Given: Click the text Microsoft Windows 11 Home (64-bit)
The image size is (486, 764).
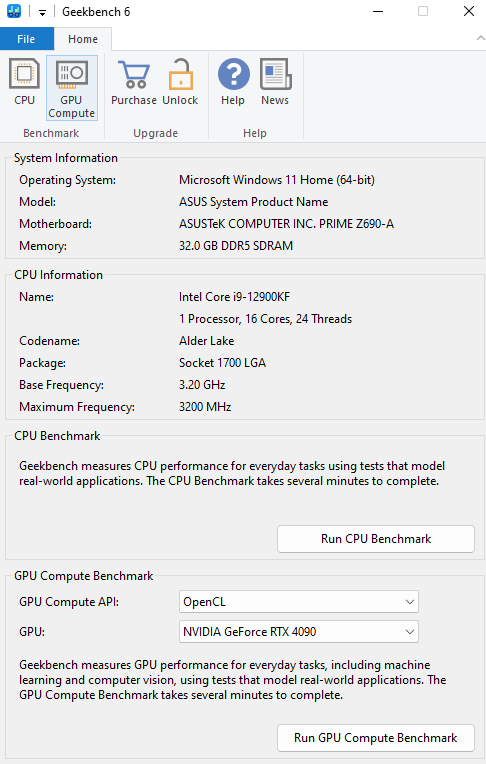Looking at the screenshot, I should click(277, 180).
